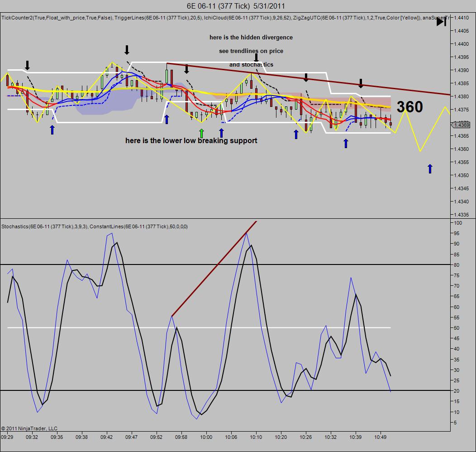
Task: Click the 1.4390 price axis label
Action: pyautogui.click(x=462, y=70)
